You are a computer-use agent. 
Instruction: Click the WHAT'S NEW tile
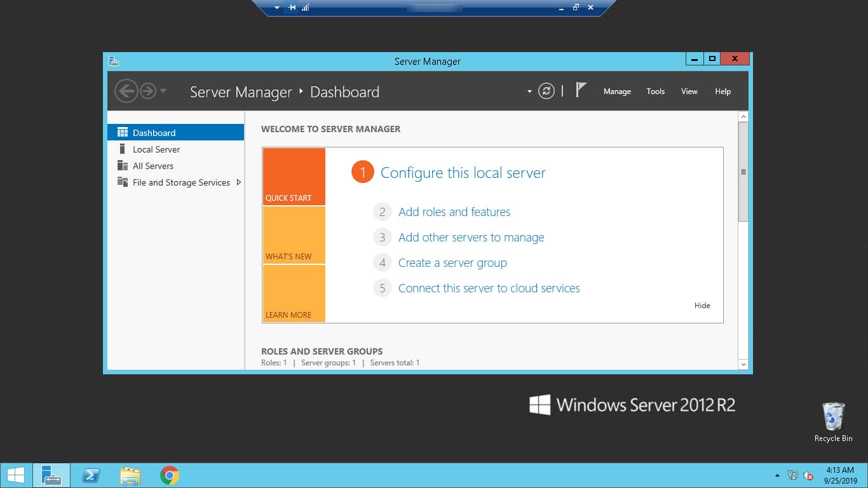pyautogui.click(x=294, y=235)
